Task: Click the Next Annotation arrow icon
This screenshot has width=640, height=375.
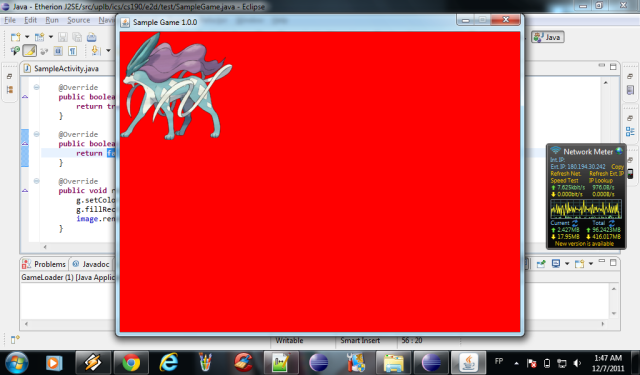Action: point(96,51)
